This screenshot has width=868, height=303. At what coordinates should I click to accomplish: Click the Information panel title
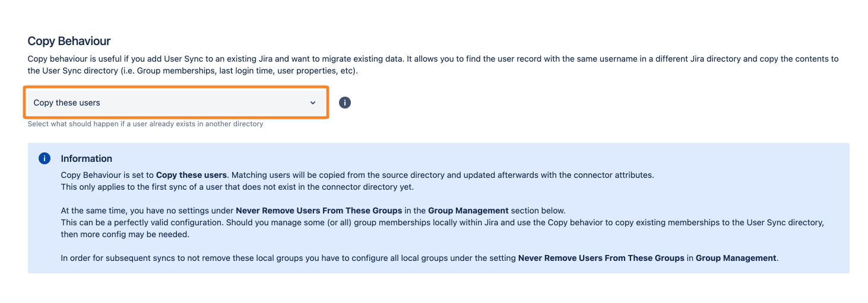click(x=86, y=158)
